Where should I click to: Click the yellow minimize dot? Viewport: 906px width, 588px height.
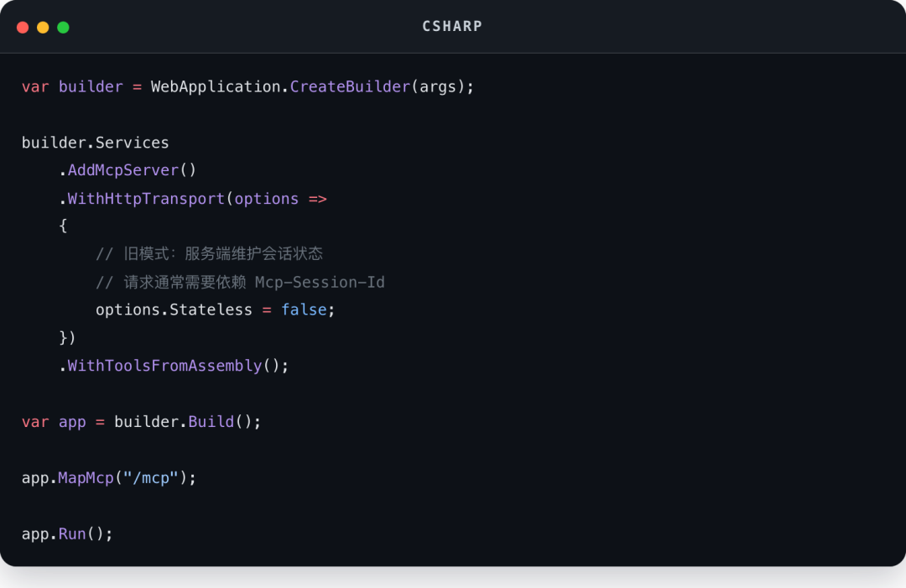tap(43, 27)
